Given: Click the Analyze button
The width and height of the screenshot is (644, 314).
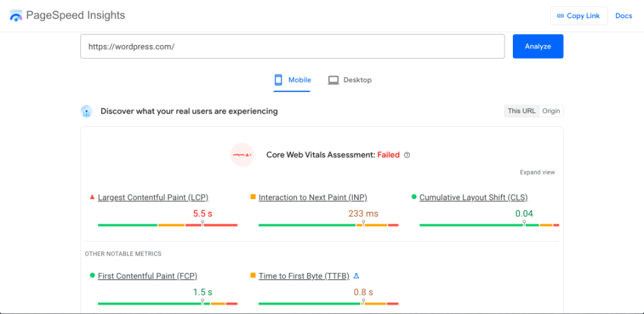Looking at the screenshot, I should (x=538, y=46).
